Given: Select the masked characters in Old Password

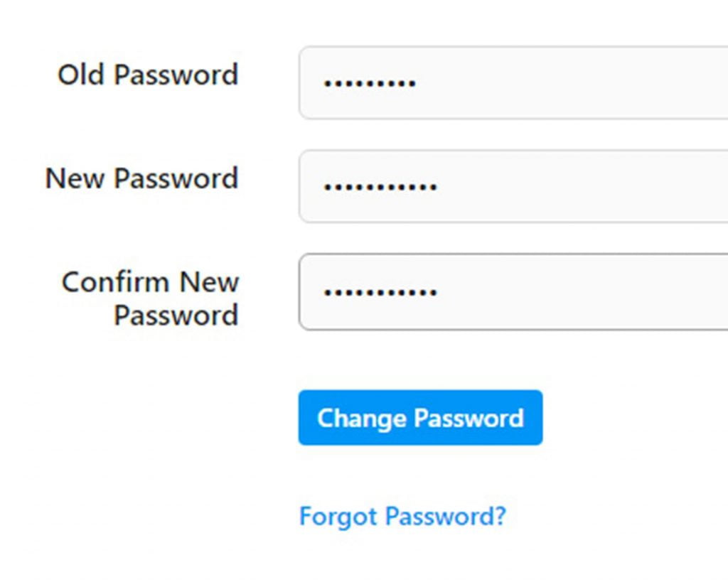Looking at the screenshot, I should click(370, 84).
